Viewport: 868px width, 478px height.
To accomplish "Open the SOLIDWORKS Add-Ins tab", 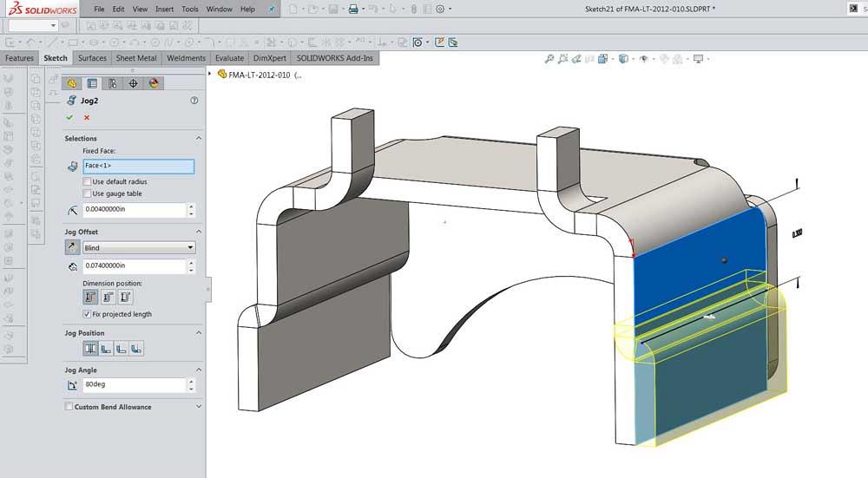I will click(337, 58).
